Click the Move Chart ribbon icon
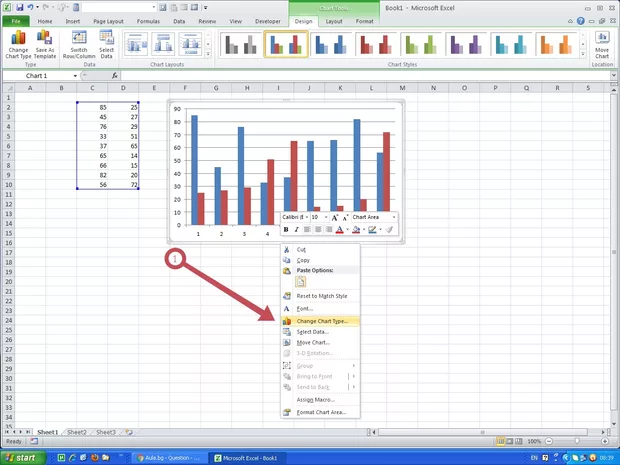The height and width of the screenshot is (465, 620). point(602,44)
